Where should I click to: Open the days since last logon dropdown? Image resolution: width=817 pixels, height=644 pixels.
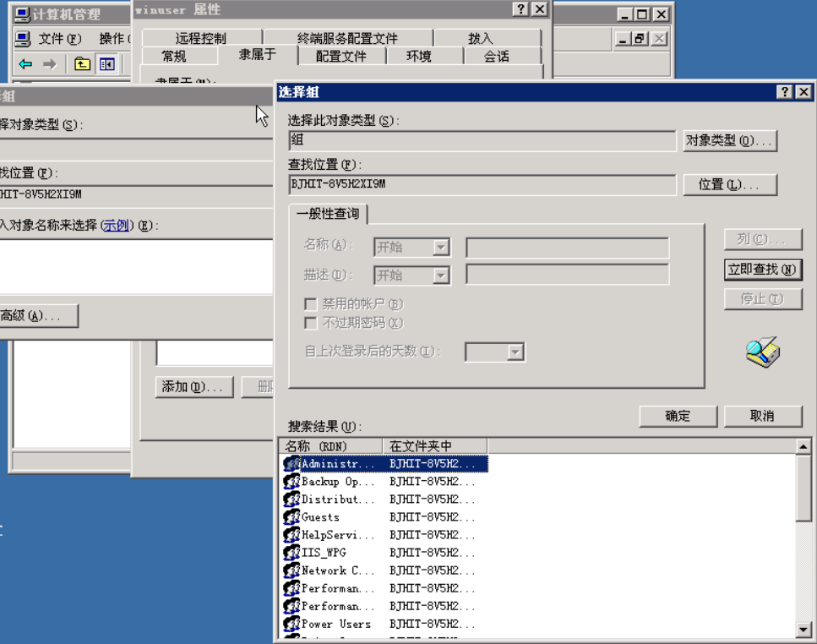515,352
